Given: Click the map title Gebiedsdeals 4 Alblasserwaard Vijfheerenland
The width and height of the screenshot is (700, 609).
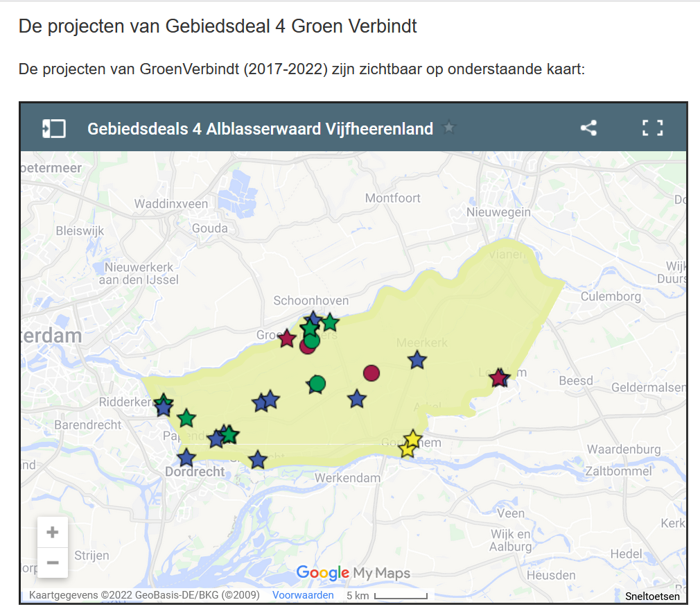Looking at the screenshot, I should click(x=260, y=129).
